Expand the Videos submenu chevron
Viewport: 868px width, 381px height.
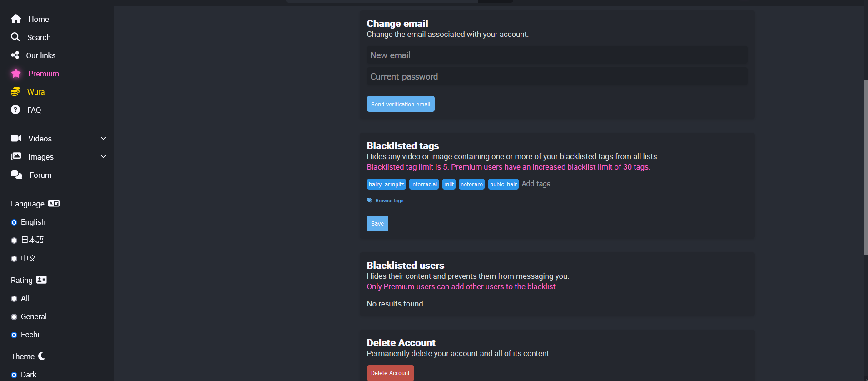[x=104, y=138]
